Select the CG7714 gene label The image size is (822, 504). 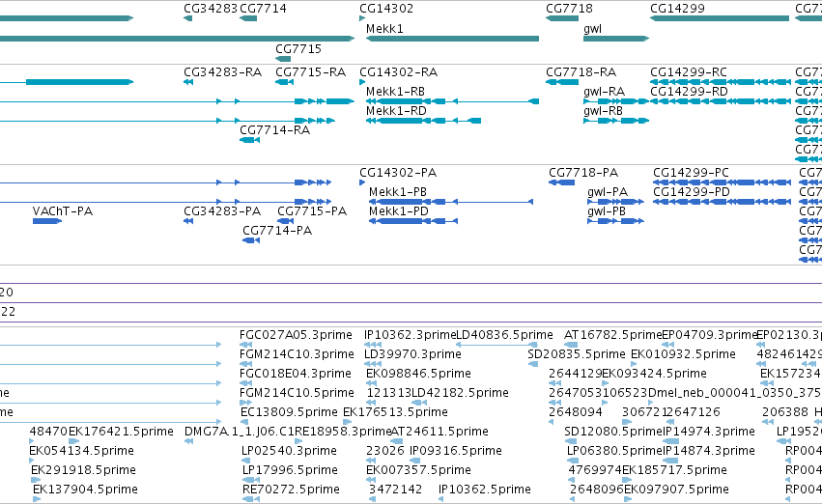coord(263,9)
